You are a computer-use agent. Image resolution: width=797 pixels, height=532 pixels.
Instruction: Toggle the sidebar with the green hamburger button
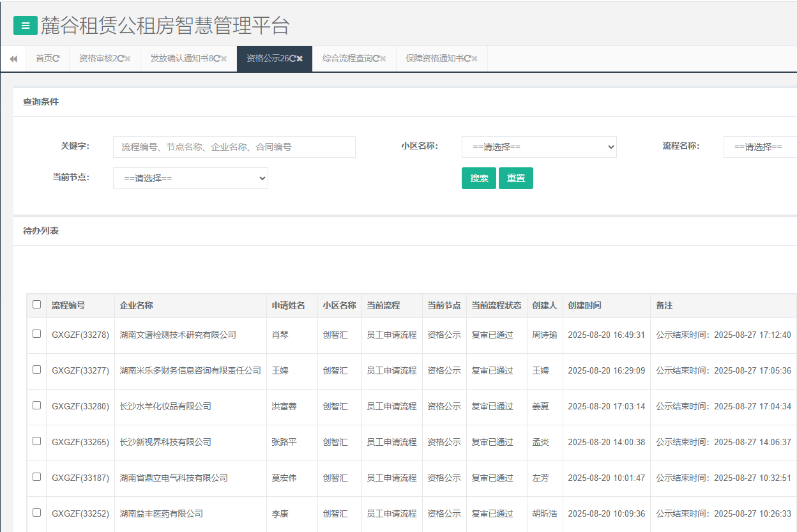pos(26,26)
